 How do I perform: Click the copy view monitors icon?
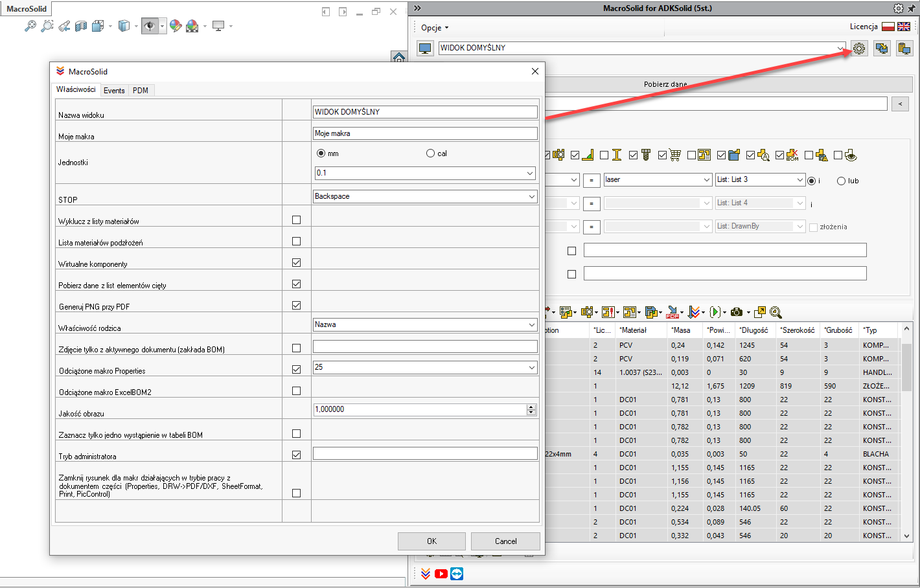[882, 48]
